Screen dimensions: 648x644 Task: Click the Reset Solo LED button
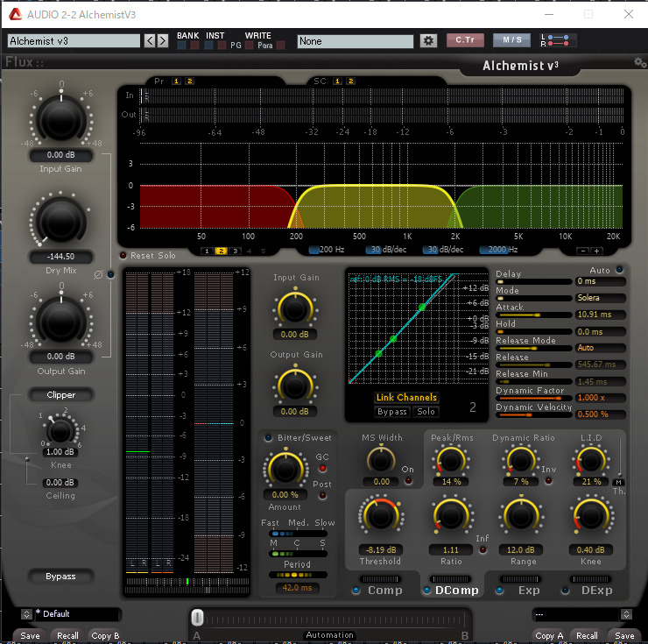(x=123, y=256)
